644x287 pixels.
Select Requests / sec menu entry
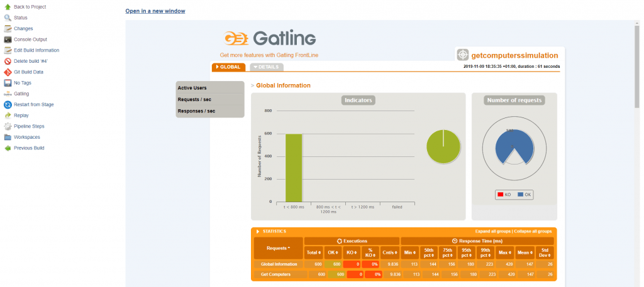tap(210, 99)
